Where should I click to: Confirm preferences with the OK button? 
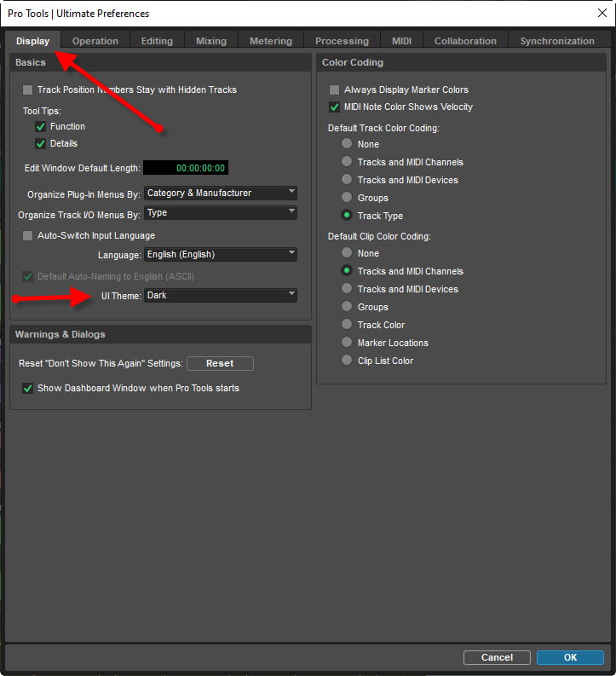(x=570, y=657)
